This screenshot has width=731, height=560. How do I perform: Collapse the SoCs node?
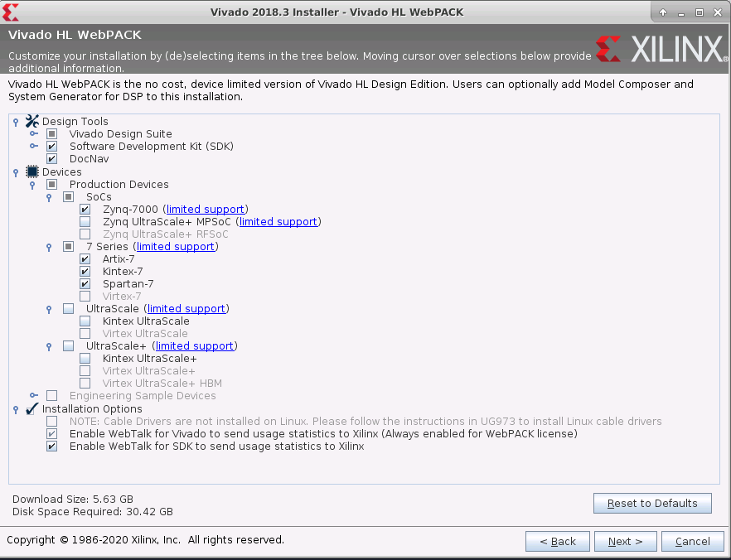click(49, 198)
